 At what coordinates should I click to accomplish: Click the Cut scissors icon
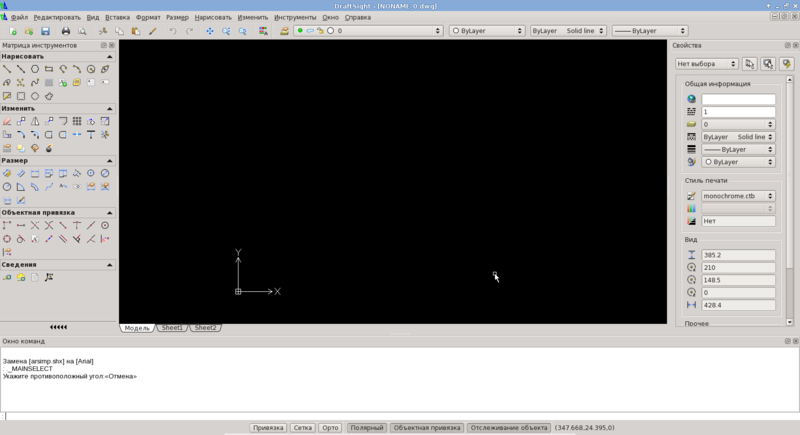pos(103,31)
